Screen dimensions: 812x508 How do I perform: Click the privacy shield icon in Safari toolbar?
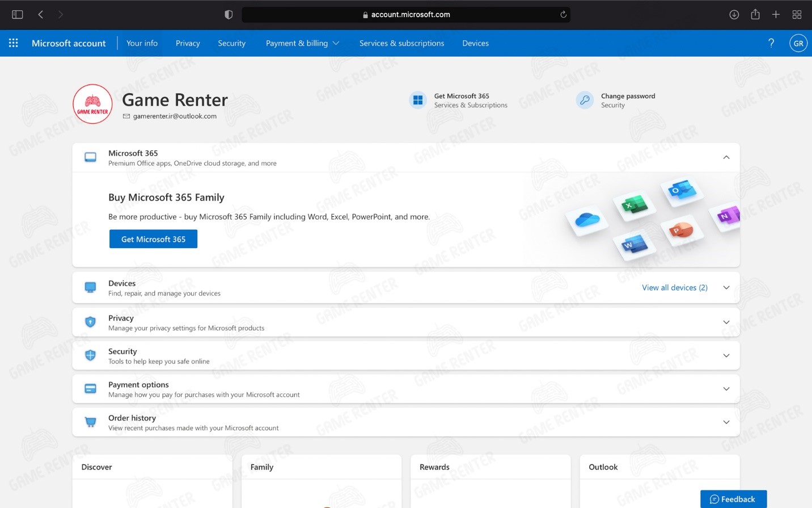point(229,15)
